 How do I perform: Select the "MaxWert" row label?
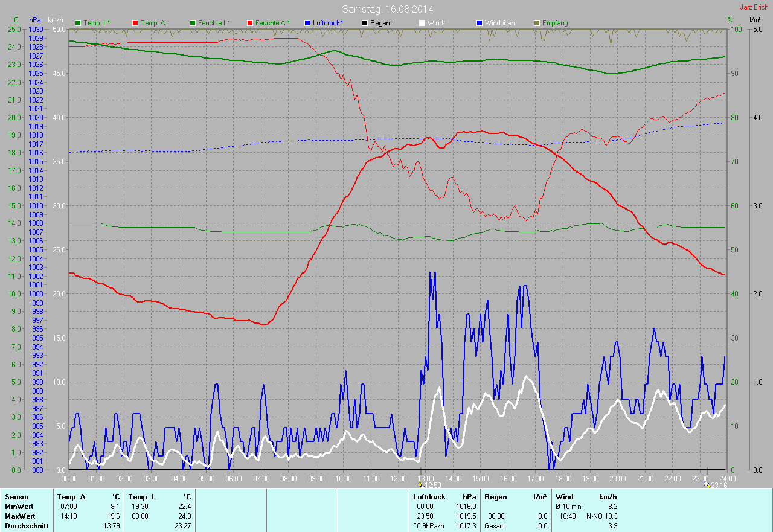(20, 516)
